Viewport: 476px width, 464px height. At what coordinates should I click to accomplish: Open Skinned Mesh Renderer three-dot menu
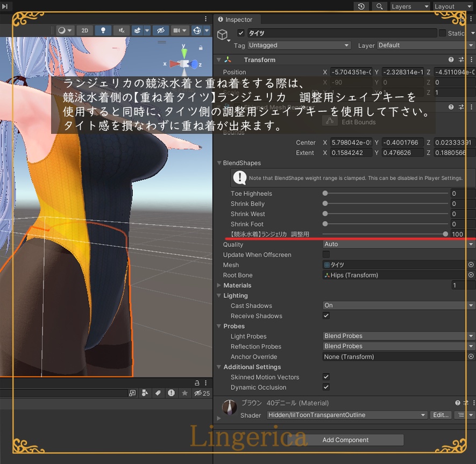coord(472,107)
